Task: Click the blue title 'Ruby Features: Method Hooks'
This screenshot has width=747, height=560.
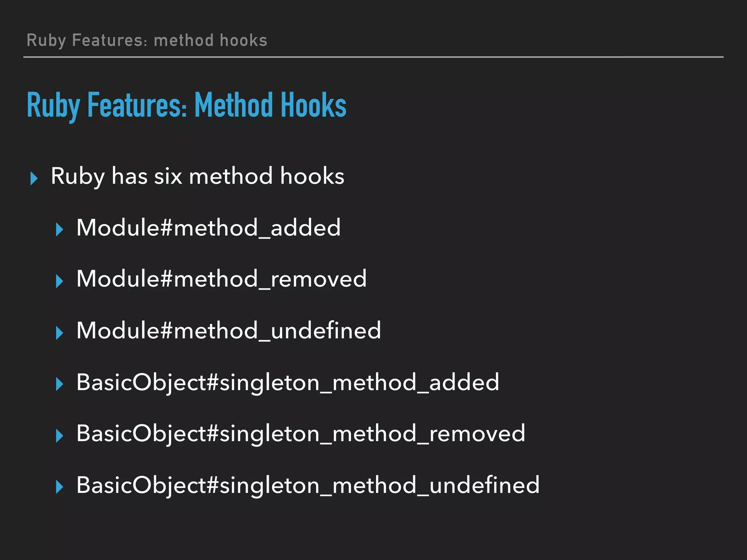Action: (187, 106)
